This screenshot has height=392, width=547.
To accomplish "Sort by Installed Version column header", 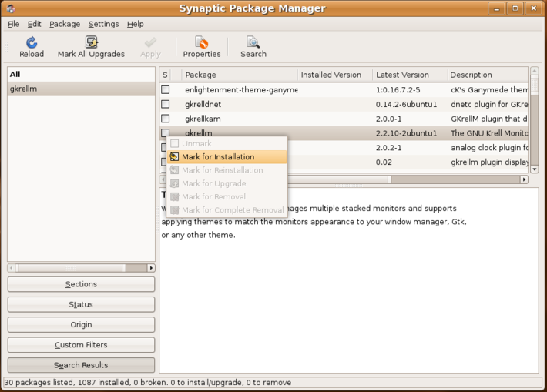I will pyautogui.click(x=335, y=75).
